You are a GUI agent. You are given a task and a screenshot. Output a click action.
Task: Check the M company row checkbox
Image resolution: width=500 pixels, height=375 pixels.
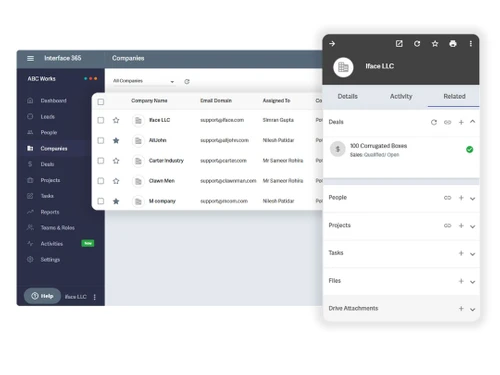tap(101, 201)
